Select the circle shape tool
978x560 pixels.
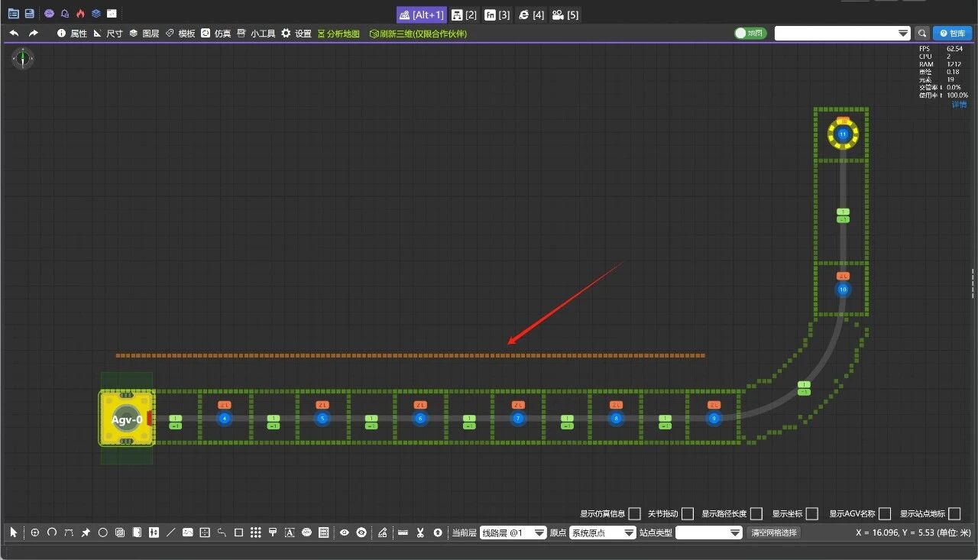click(x=102, y=532)
